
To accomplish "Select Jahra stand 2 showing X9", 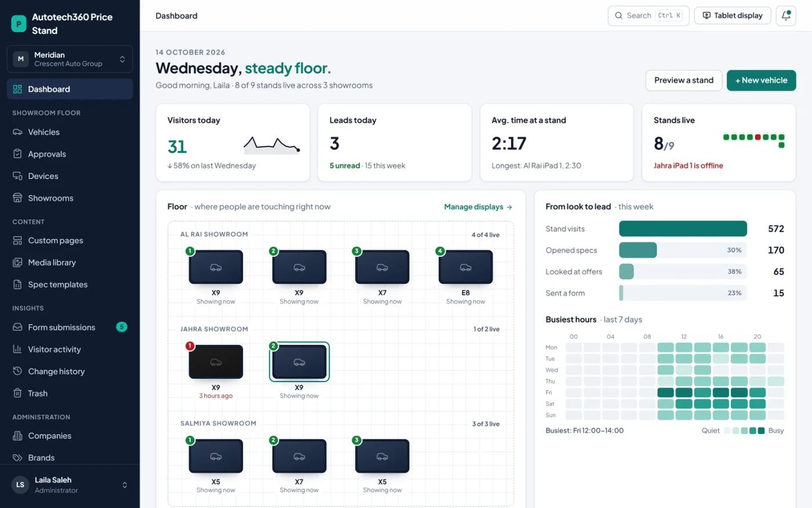I will point(299,362).
